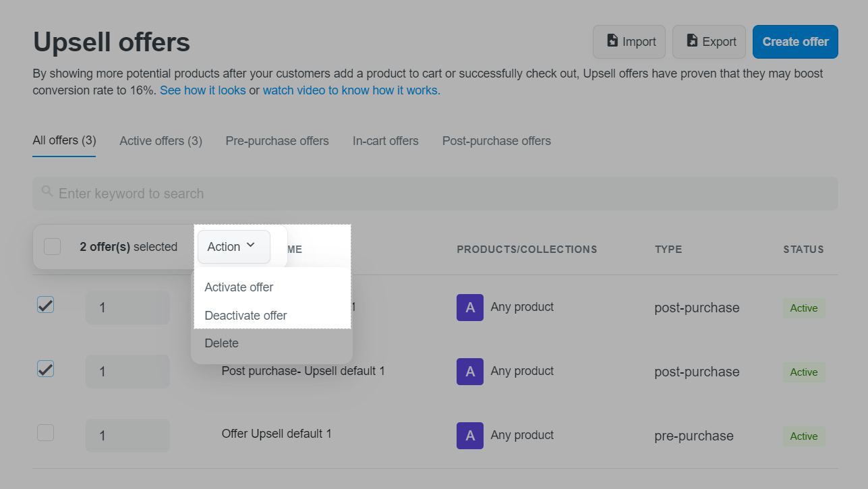Switch to the Post-purchase offers tab

pos(496,141)
